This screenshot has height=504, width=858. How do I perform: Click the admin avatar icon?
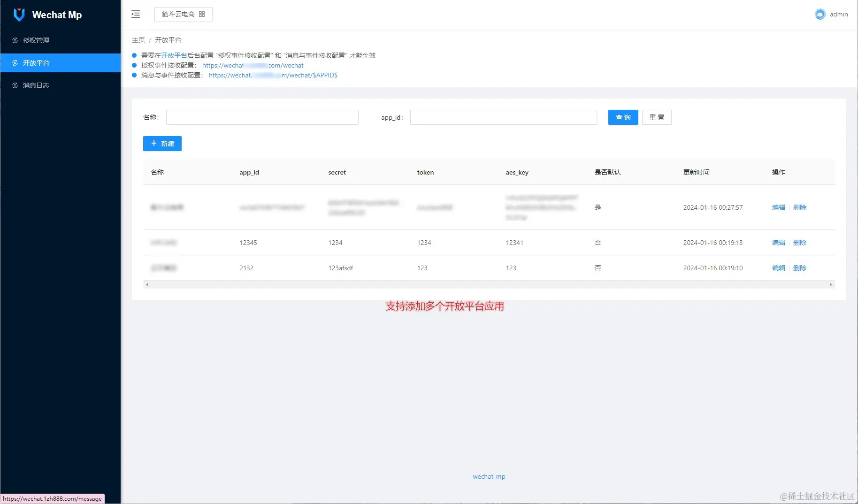[x=820, y=14]
